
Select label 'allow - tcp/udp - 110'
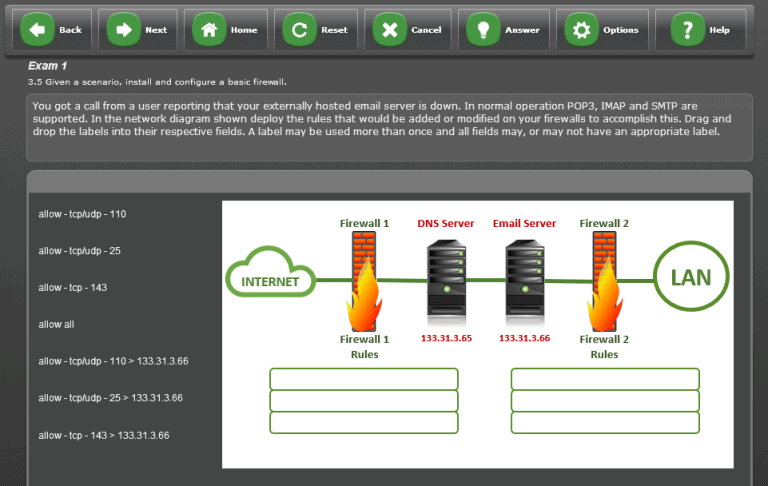82,214
